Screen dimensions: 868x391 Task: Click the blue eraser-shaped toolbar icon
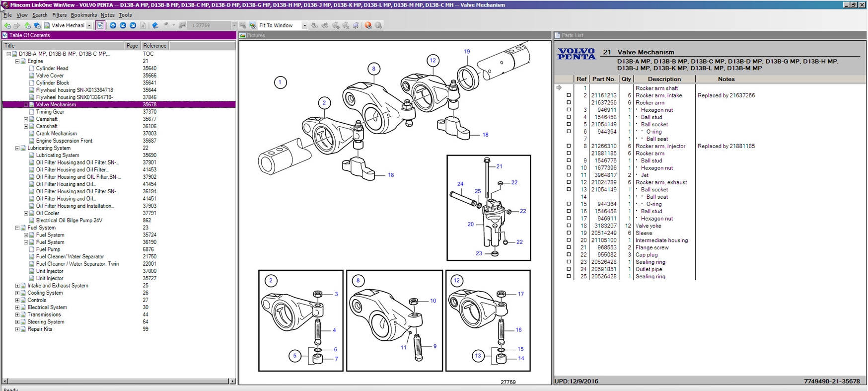pos(155,25)
